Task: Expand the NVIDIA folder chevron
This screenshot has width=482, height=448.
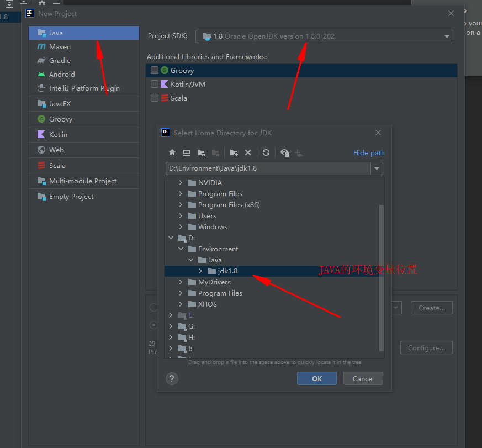Action: click(x=181, y=183)
